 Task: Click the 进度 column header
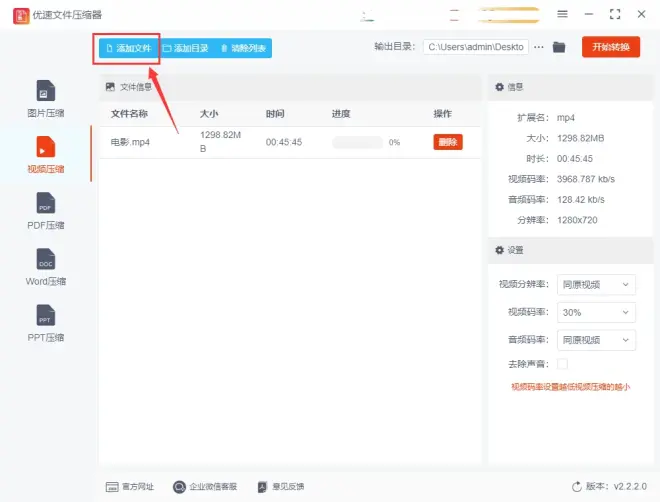[341, 114]
